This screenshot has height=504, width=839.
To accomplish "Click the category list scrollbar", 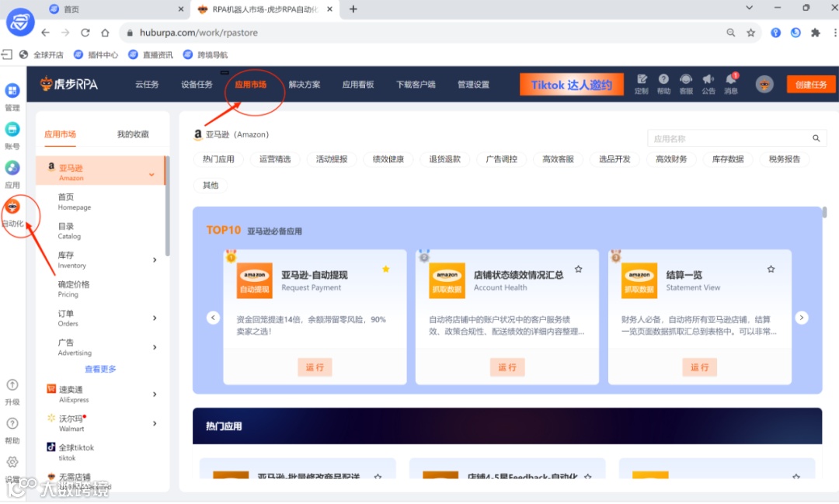I will (168, 206).
